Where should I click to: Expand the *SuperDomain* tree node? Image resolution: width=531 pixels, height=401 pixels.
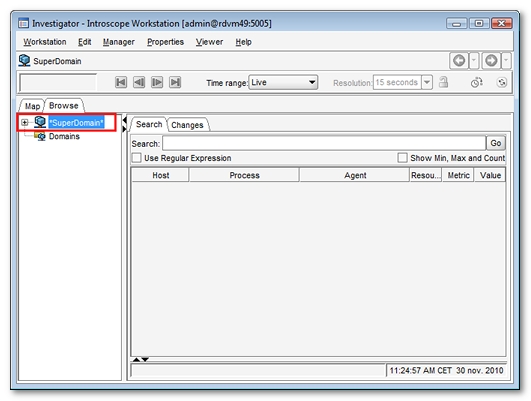click(24, 122)
